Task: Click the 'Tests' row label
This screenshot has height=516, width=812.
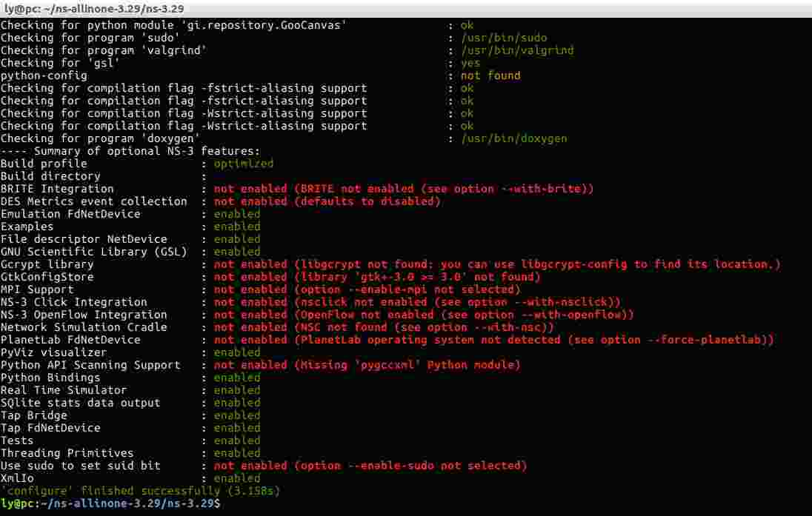Action: (17, 440)
